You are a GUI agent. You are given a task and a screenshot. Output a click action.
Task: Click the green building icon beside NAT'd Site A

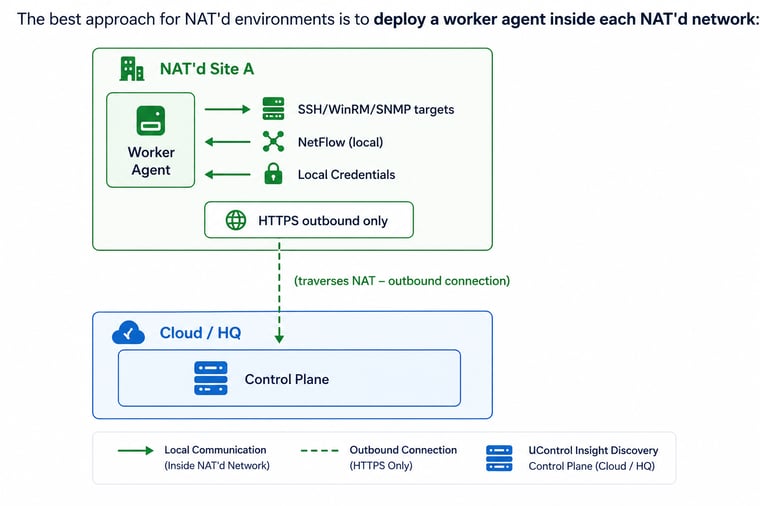point(132,68)
